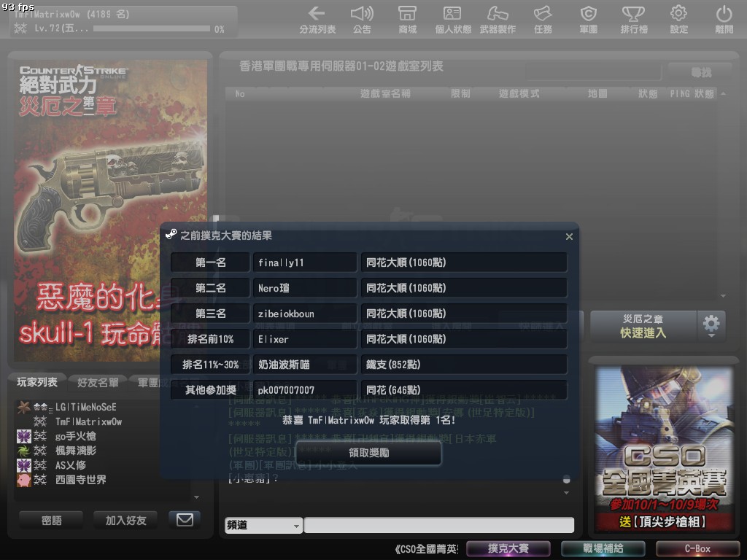The height and width of the screenshot is (560, 747).
Task: Expand the 頻道 channel dropdown
Action: point(263,525)
